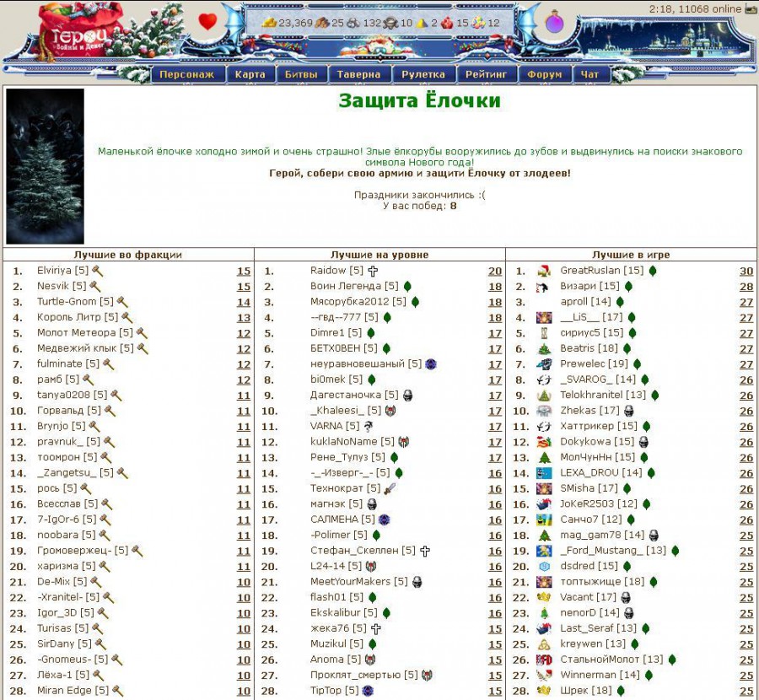This screenshot has height=700, width=759.
Task: Click the score 13 link for Король Литр
Action: click(x=244, y=318)
